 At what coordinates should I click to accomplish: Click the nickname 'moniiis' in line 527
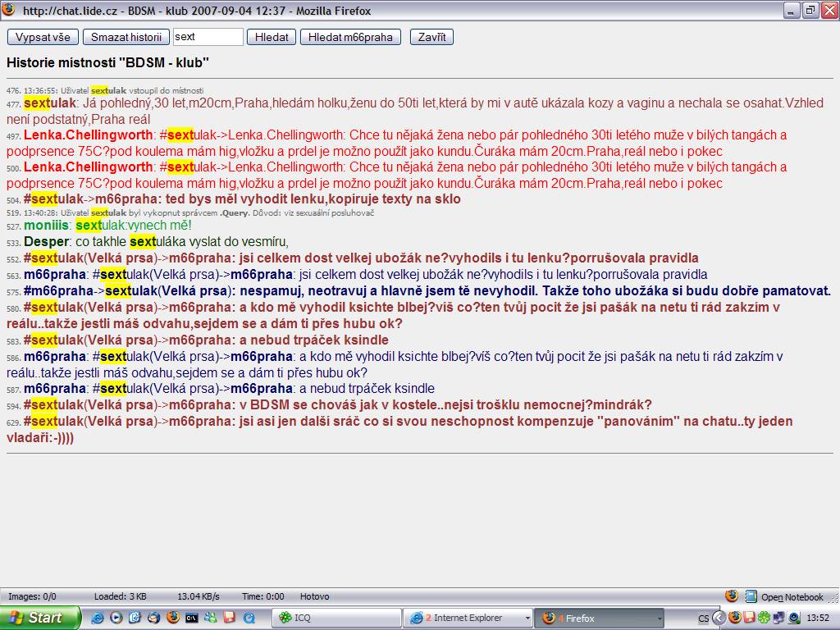46,226
